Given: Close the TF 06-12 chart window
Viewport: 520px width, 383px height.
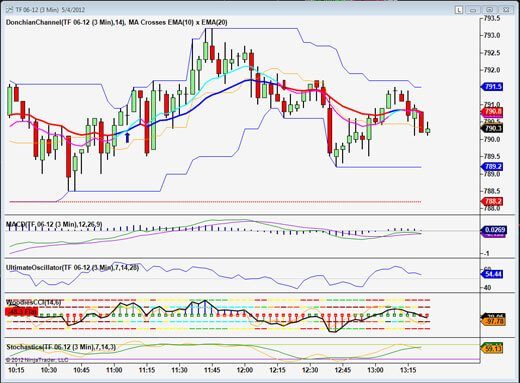Looking at the screenshot, I should [506, 10].
